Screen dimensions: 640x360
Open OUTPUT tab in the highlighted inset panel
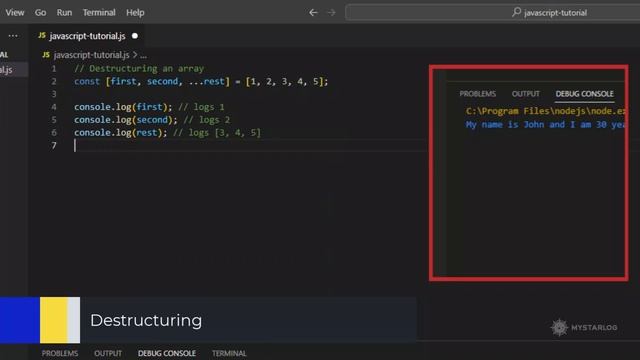(526, 94)
